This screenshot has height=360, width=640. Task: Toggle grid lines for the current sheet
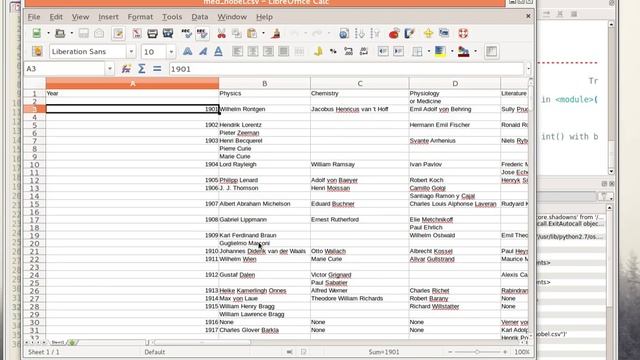pyautogui.click(x=491, y=51)
